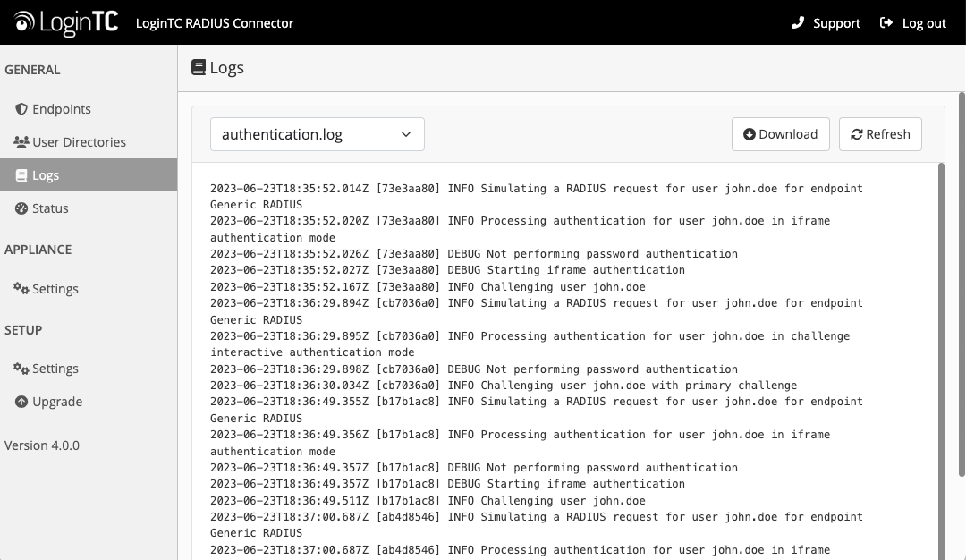Click the SETUP section heading
Screen dimensions: 966x560
pyautogui.click(x=23, y=329)
